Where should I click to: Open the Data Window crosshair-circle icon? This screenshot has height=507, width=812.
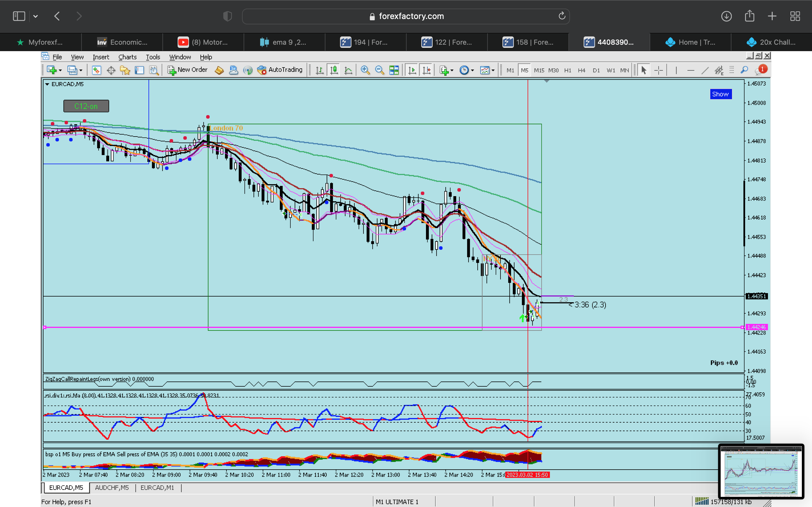pyautogui.click(x=111, y=70)
